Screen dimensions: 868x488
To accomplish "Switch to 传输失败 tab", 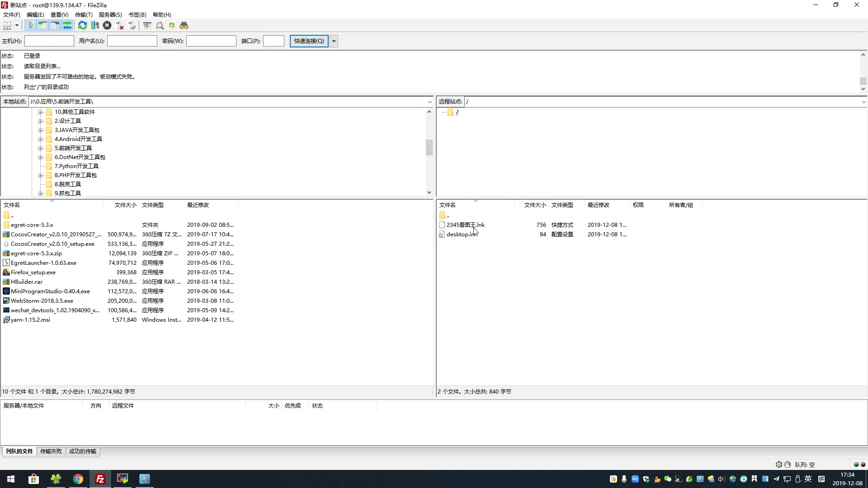I will (x=51, y=451).
